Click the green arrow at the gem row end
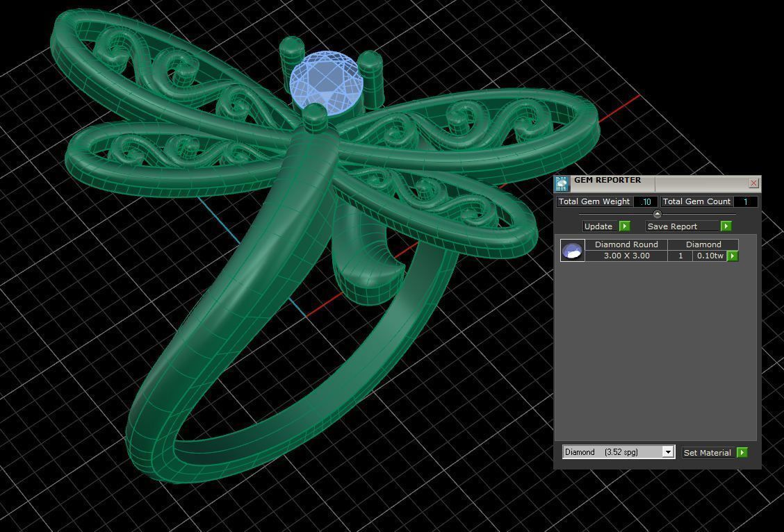Image resolution: width=784 pixels, height=532 pixels. tap(733, 256)
